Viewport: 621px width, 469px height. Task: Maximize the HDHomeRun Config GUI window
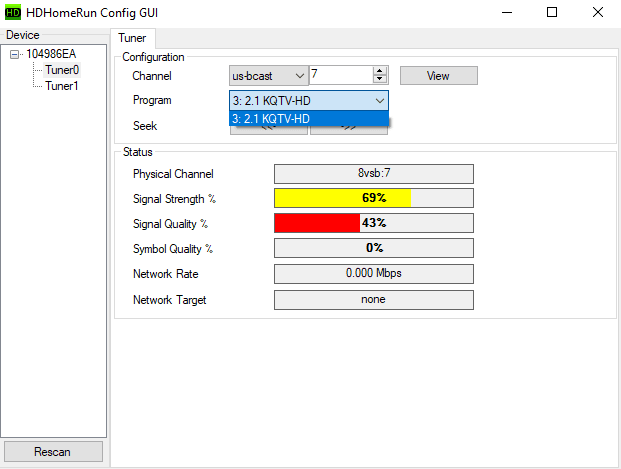tap(552, 13)
